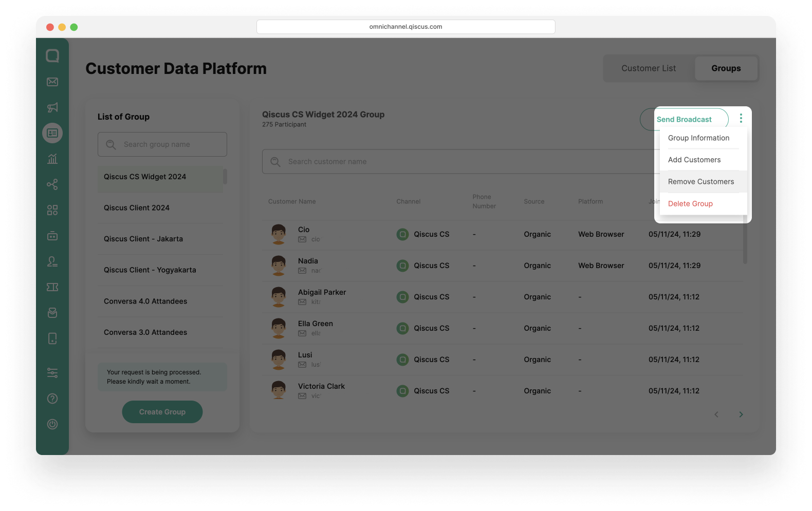This screenshot has width=812, height=511.
Task: Click the magnifier icon in group search
Action: 111,145
